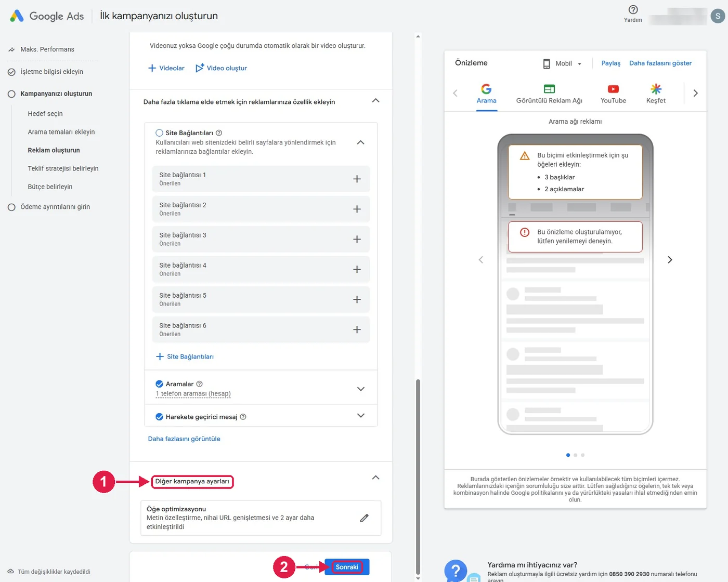
Task: Add Site bağlantısı 6 with plus icon
Action: click(357, 329)
